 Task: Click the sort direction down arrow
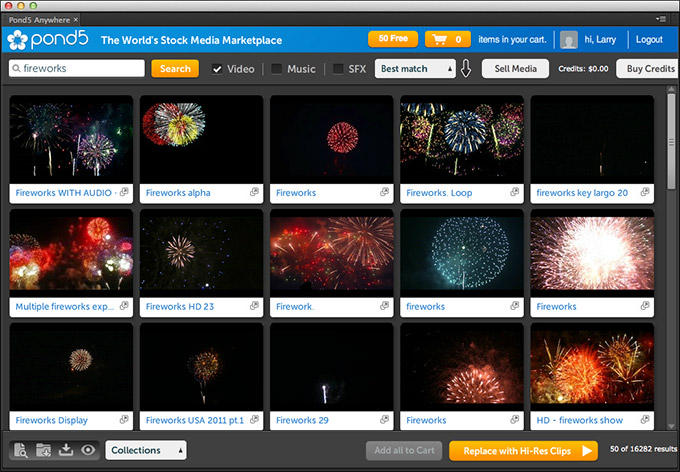point(466,69)
